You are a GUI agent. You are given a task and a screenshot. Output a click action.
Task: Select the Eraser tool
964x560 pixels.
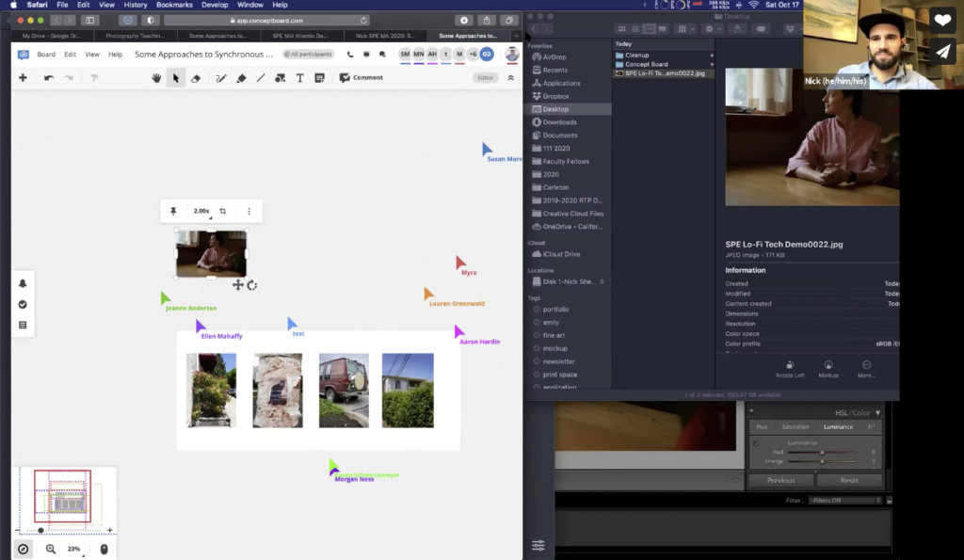tap(196, 78)
